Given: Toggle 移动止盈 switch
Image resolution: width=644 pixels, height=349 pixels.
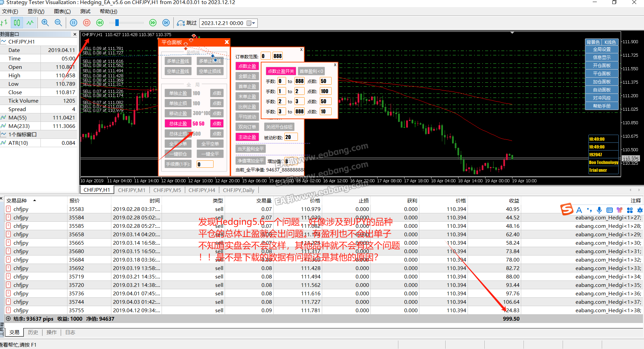Looking at the screenshot, I should point(178,113).
